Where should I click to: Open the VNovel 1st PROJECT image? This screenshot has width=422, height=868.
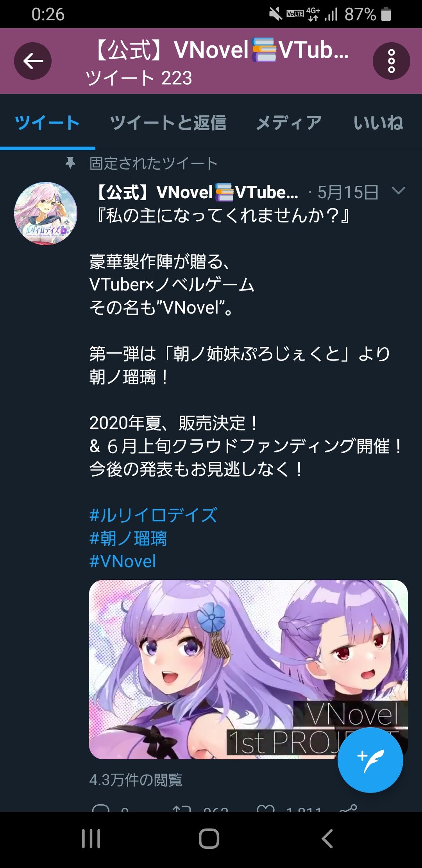(249, 669)
